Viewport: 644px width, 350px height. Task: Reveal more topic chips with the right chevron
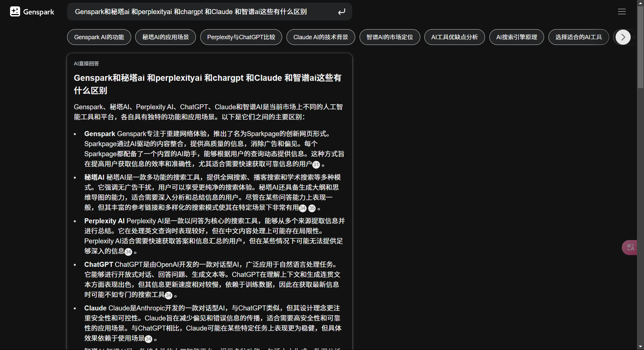click(623, 37)
